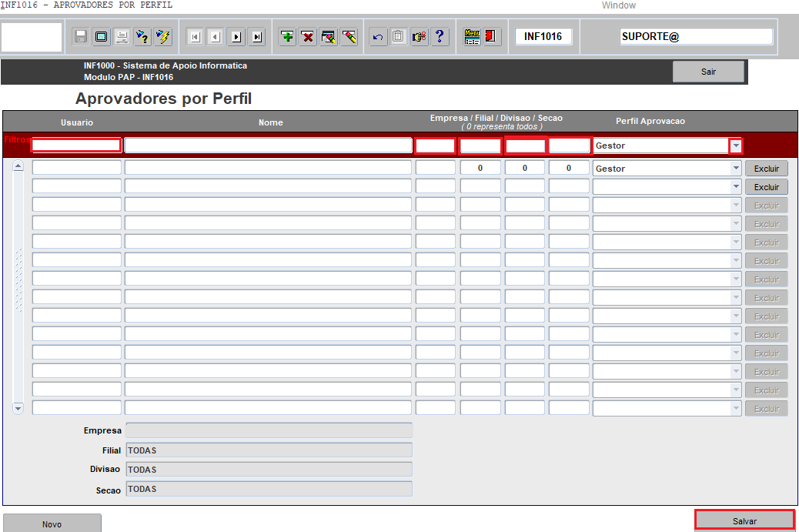This screenshot has width=799, height=532.
Task: Click the Nome filter input field
Action: click(268, 146)
